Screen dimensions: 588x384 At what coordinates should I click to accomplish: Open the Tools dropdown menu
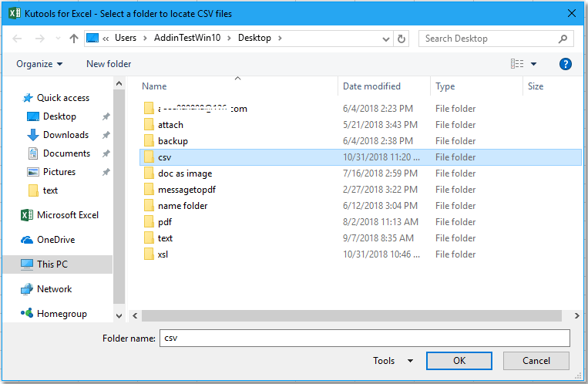point(392,360)
